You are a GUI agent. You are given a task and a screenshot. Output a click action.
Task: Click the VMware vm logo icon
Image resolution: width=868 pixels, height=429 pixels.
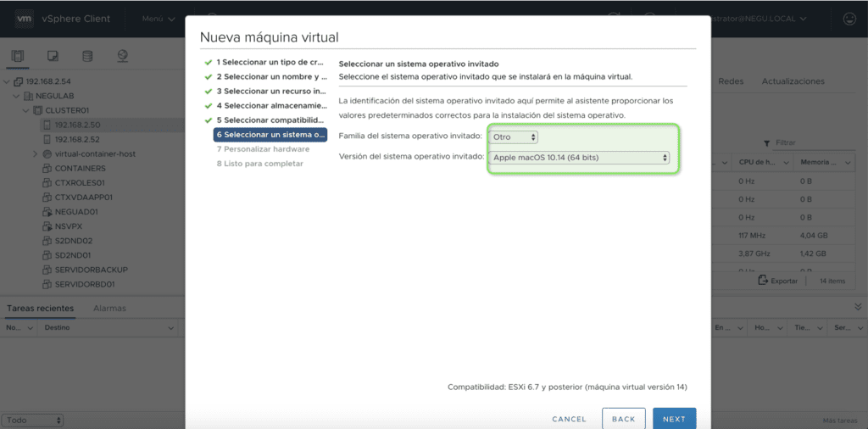click(24, 19)
